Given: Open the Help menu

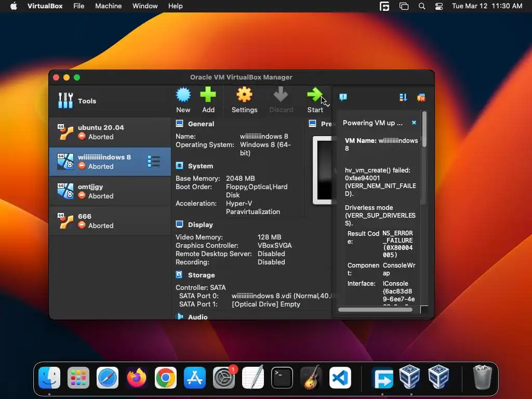Looking at the screenshot, I should point(176,6).
